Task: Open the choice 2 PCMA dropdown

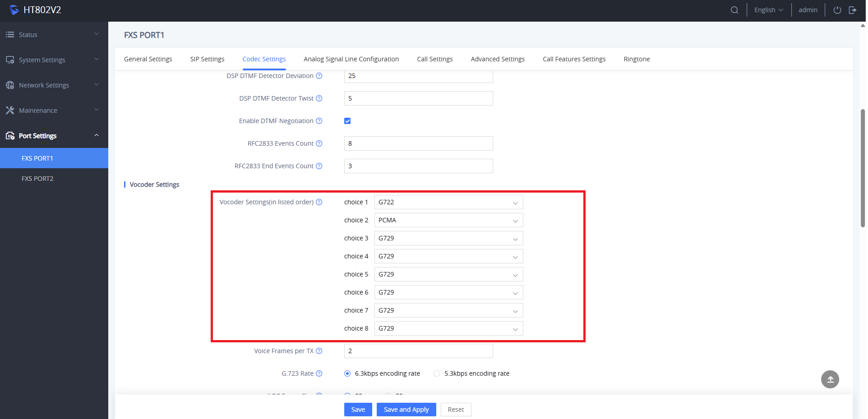Action: (x=448, y=220)
